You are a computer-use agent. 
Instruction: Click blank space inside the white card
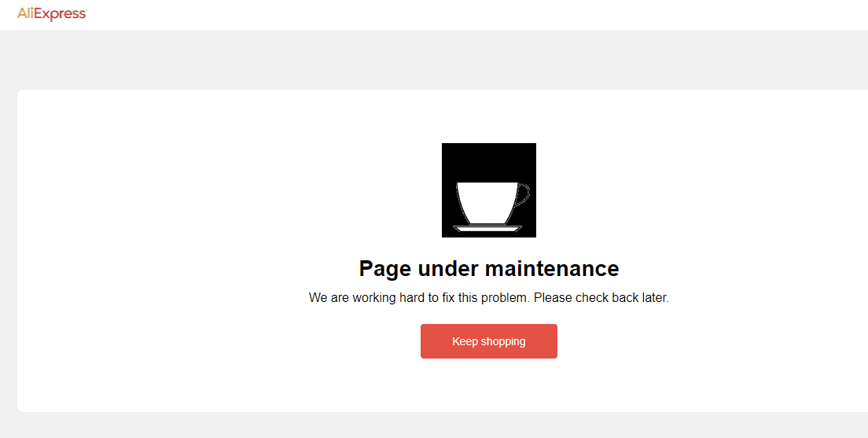coord(166,249)
